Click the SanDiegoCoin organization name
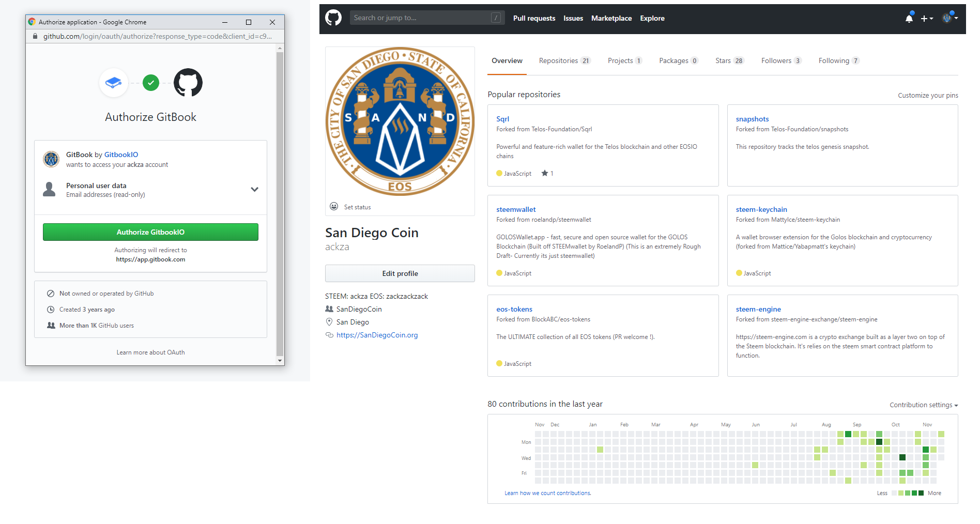This screenshot has height=524, width=980. 359,309
